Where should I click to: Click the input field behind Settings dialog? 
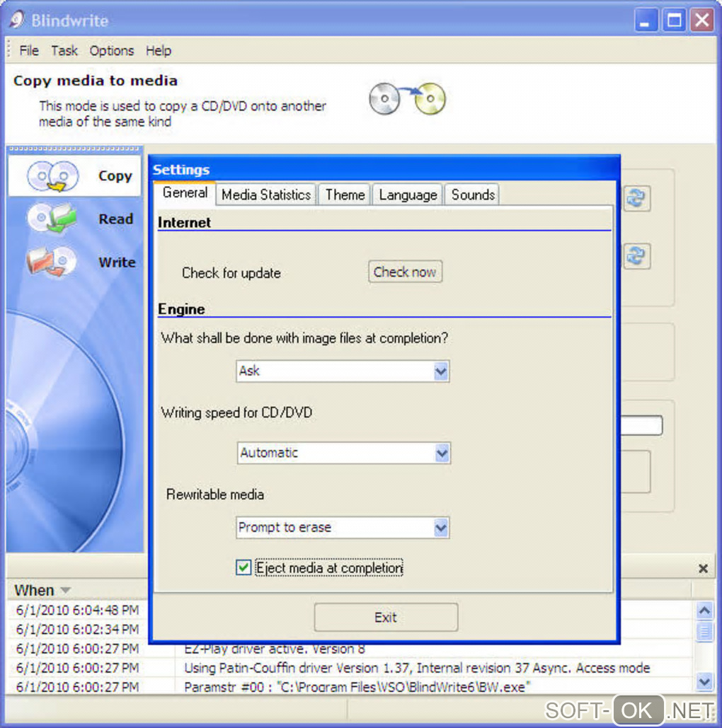(641, 425)
